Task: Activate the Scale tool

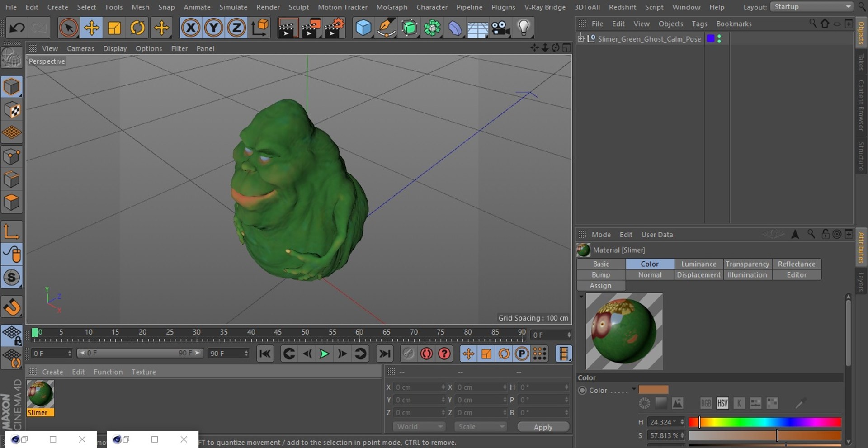Action: click(x=114, y=28)
